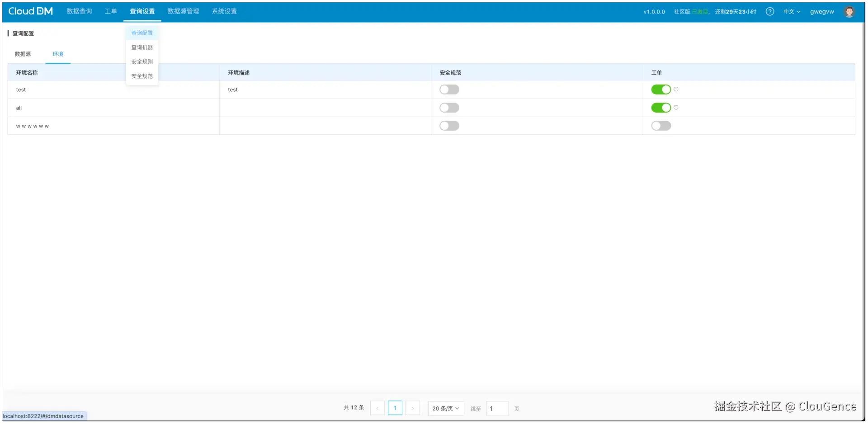Select 查询配置 in the dropdown menu
This screenshot has height=424, width=868.
(142, 33)
